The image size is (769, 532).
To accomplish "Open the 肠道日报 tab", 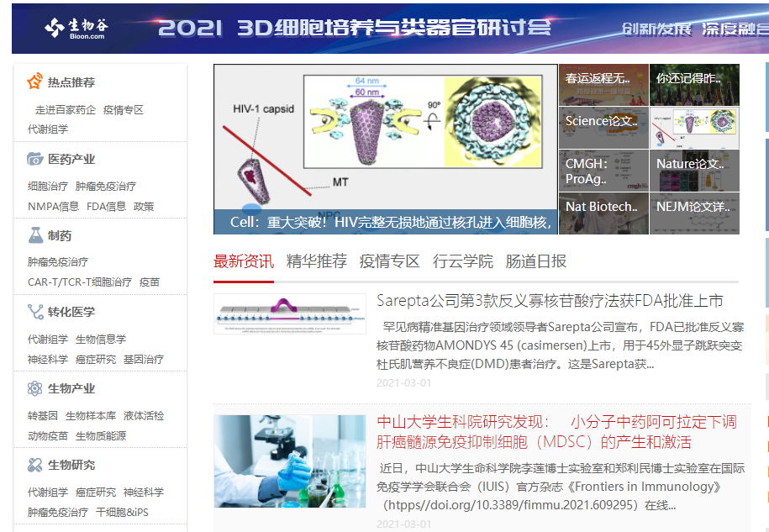I will (535, 261).
